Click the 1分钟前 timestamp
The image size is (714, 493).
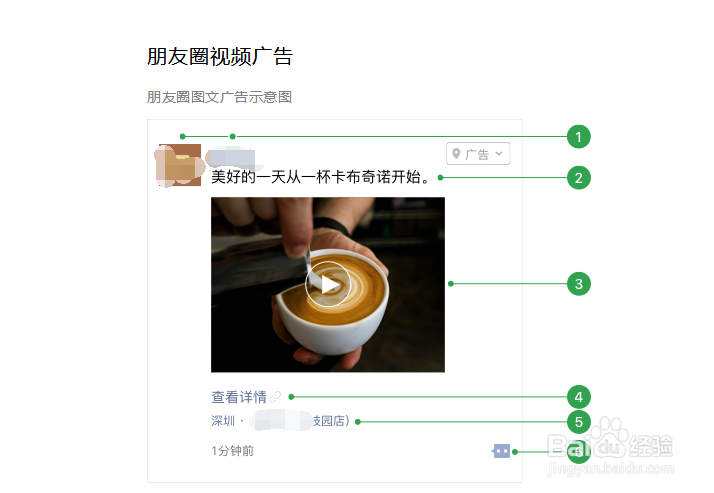click(232, 451)
